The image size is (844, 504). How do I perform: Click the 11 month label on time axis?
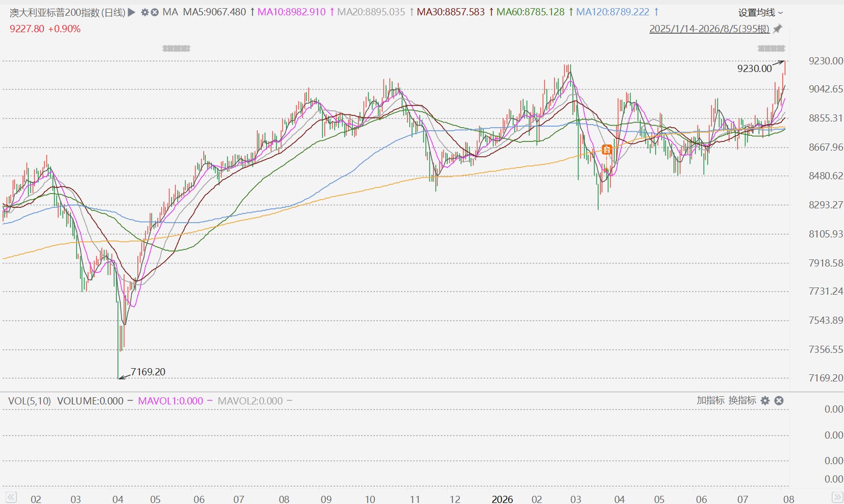pyautogui.click(x=415, y=499)
